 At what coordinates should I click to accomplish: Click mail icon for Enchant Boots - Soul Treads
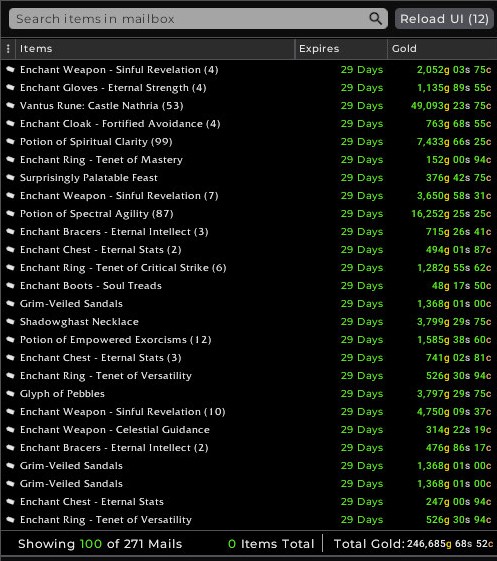tap(10, 286)
